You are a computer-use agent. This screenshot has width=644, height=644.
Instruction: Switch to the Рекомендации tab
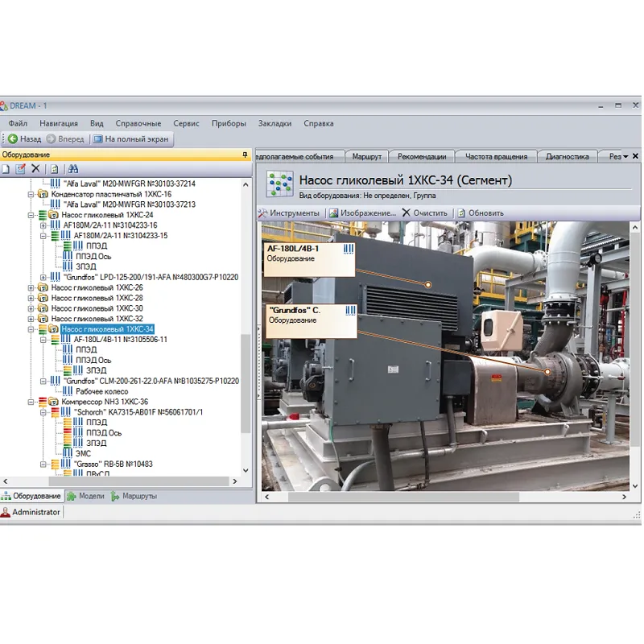(422, 156)
